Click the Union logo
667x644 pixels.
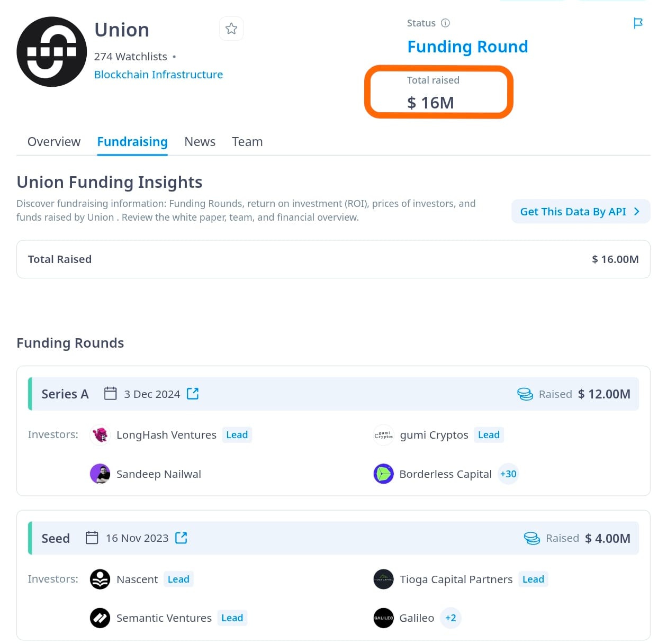51,52
